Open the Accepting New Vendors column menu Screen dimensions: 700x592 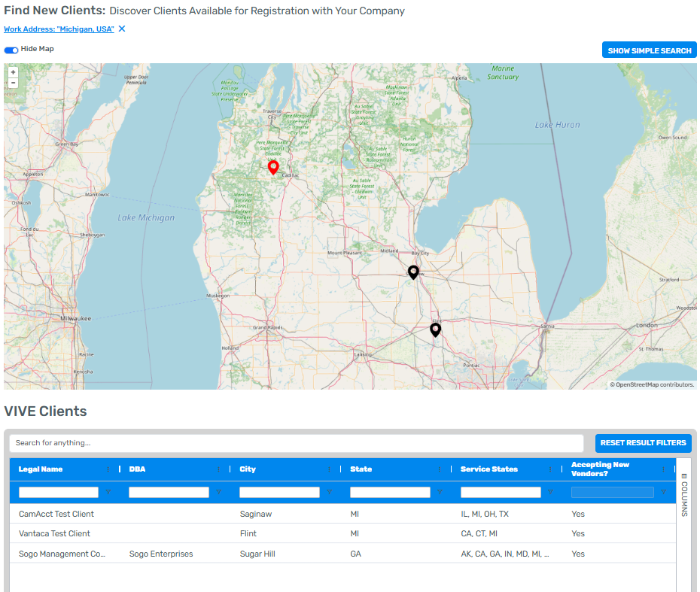point(663,469)
